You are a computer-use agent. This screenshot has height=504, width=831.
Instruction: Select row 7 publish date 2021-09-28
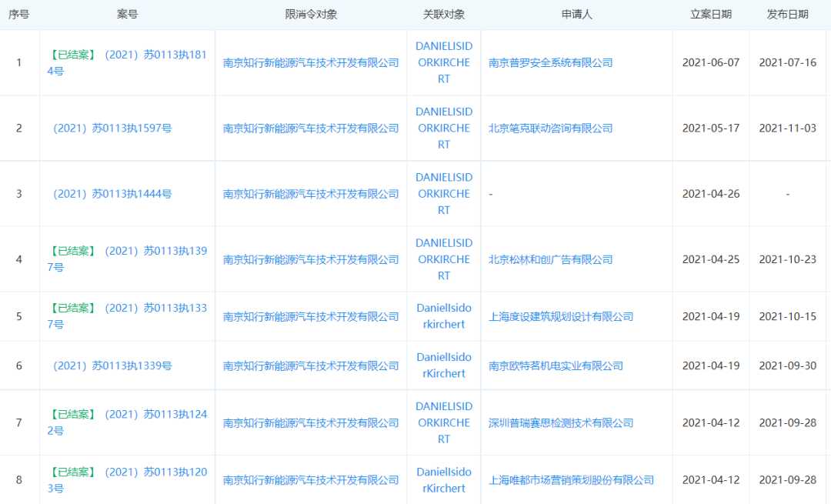pos(788,423)
